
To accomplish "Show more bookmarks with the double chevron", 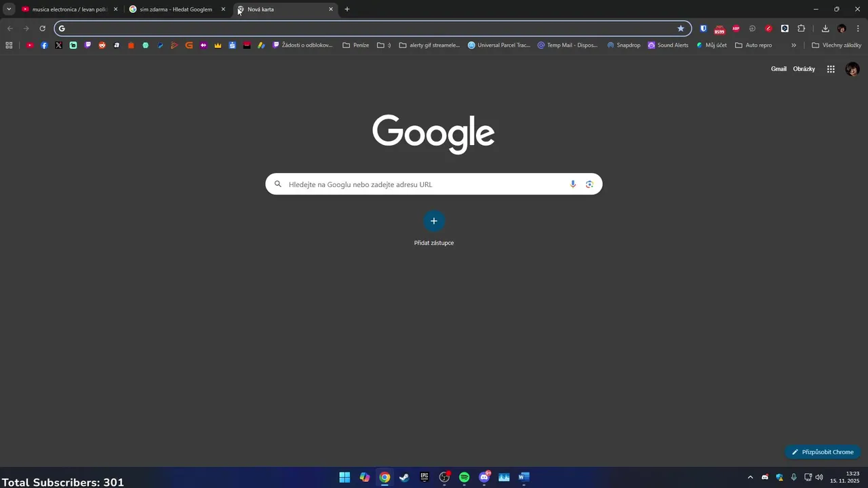I will point(793,45).
